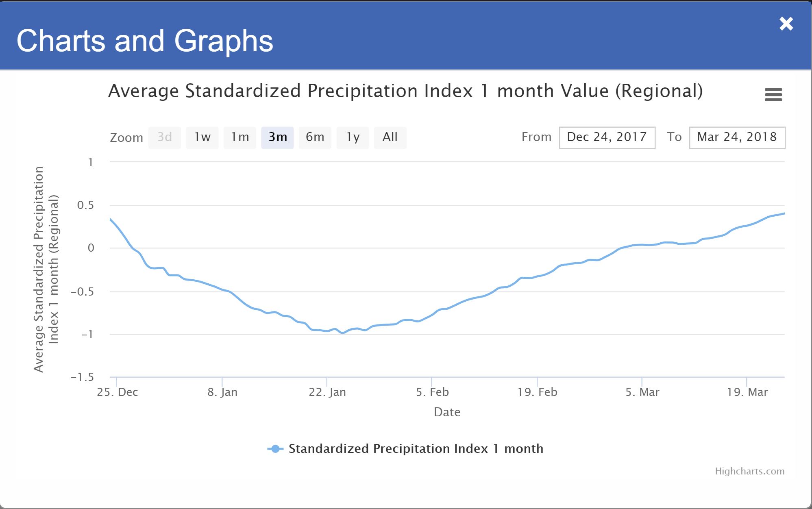Select the 1w zoom range

(202, 137)
